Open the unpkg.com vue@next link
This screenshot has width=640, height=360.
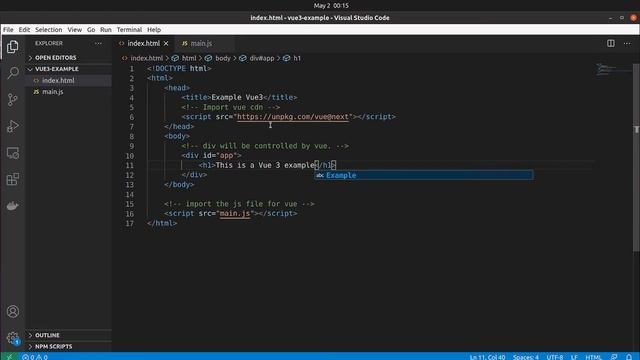[x=293, y=117]
